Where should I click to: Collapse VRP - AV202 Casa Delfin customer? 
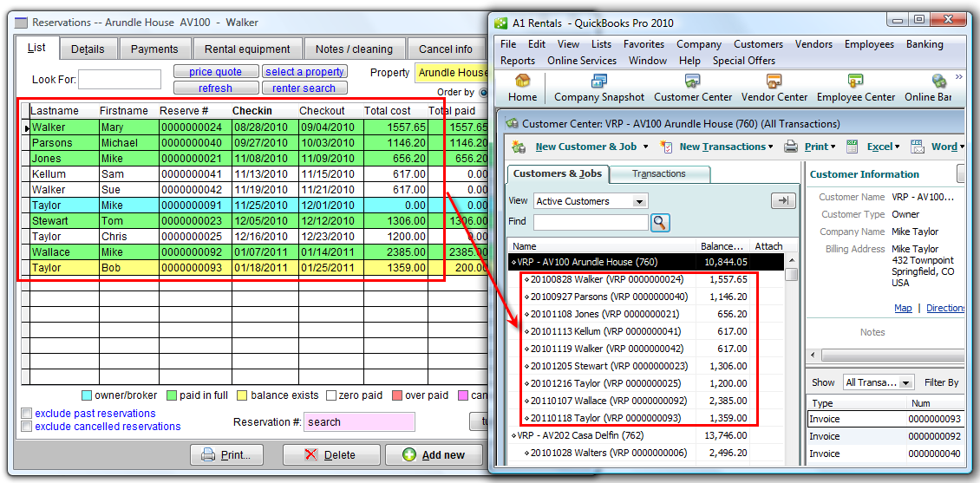(513, 435)
